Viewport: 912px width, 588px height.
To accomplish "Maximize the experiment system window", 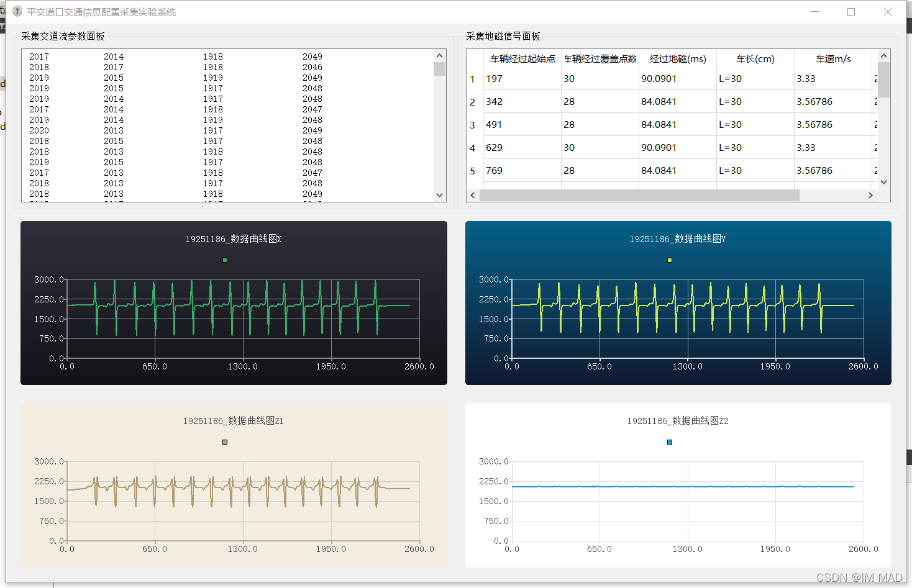I will tap(851, 12).
